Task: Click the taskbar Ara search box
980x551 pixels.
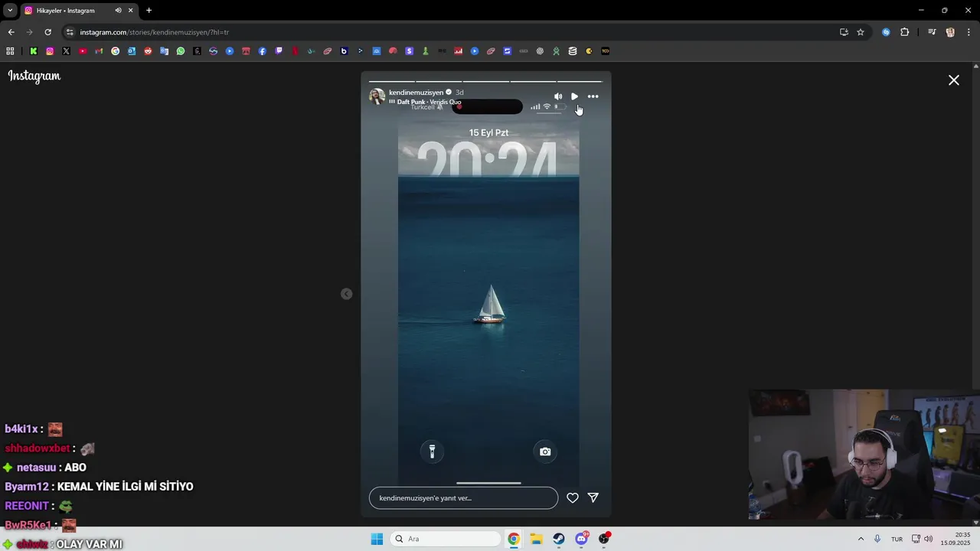Action: (446, 539)
